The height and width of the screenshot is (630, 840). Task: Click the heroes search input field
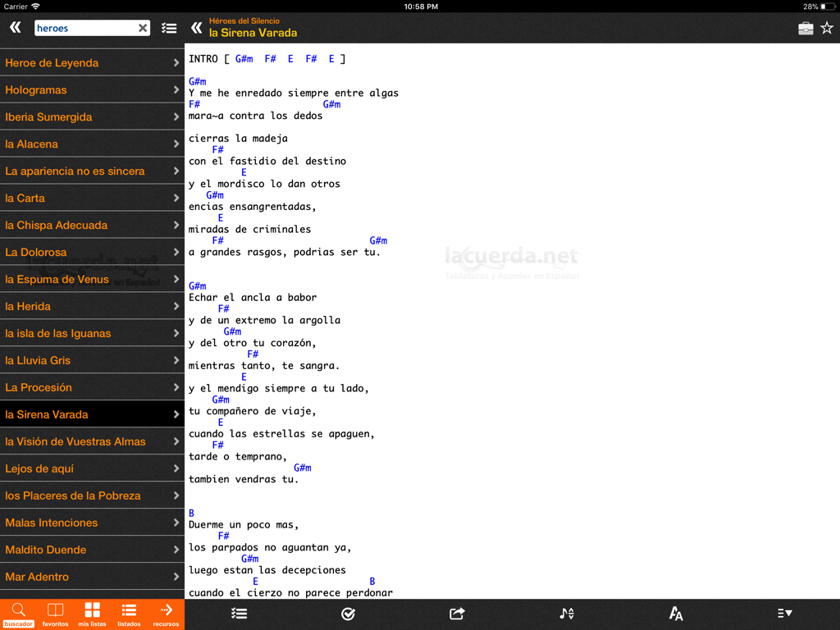pos(92,28)
